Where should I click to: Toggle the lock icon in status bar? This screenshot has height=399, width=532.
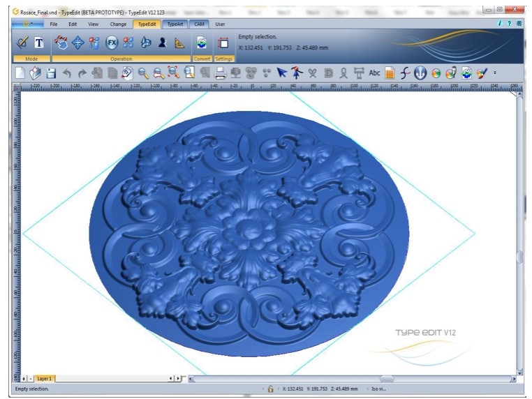270,389
